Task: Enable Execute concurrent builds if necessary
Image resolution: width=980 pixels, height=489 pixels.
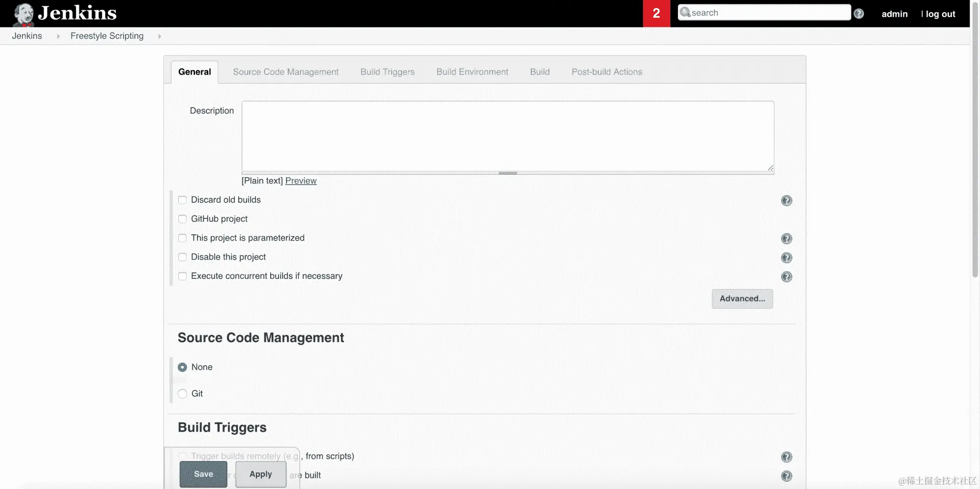Action: click(x=182, y=276)
